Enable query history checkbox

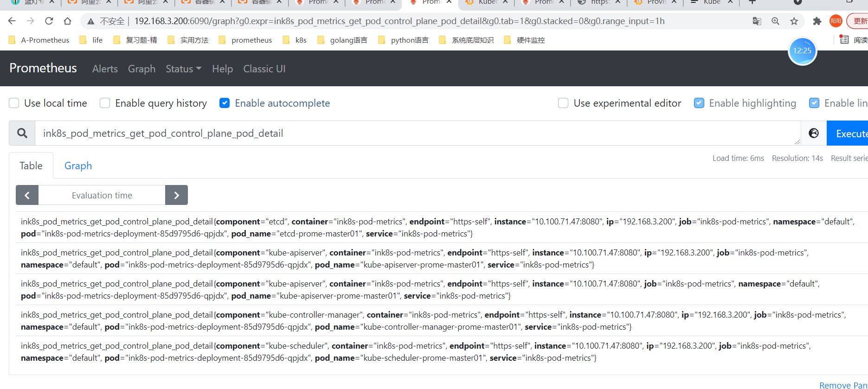pos(105,103)
